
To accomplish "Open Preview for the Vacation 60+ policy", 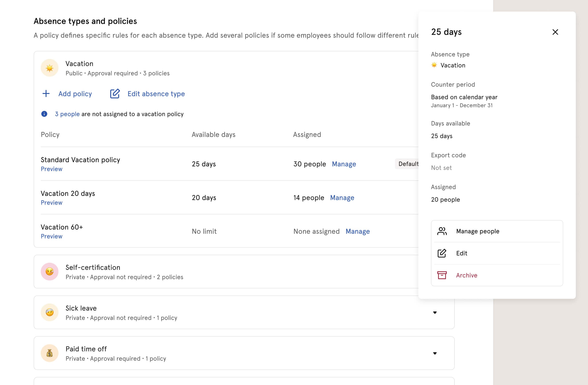I will pyautogui.click(x=51, y=236).
